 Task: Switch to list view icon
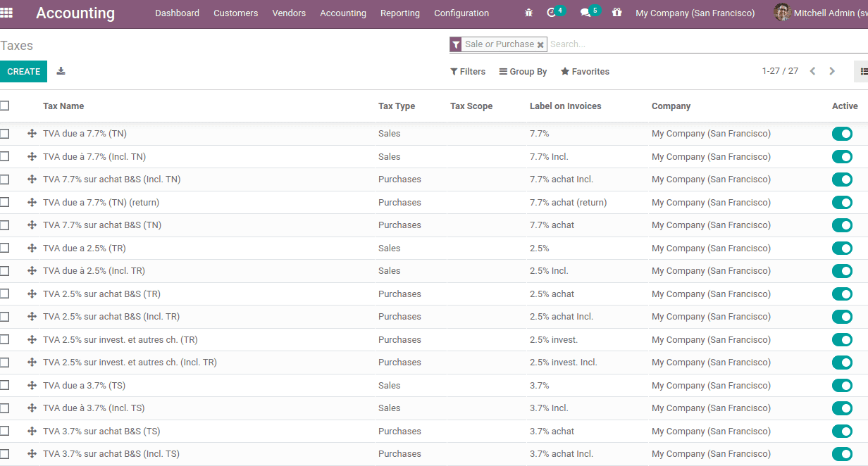(x=864, y=71)
